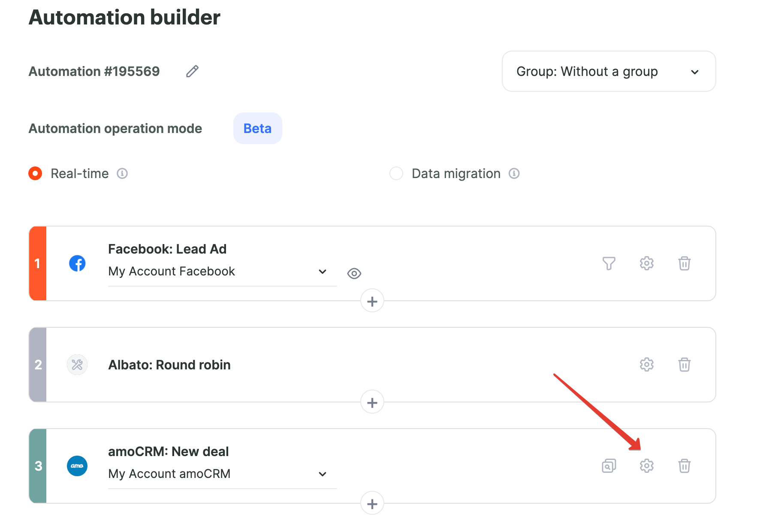Viewport: 766px width, 532px height.
Task: Click the Albato: Round robin title
Action: click(169, 365)
